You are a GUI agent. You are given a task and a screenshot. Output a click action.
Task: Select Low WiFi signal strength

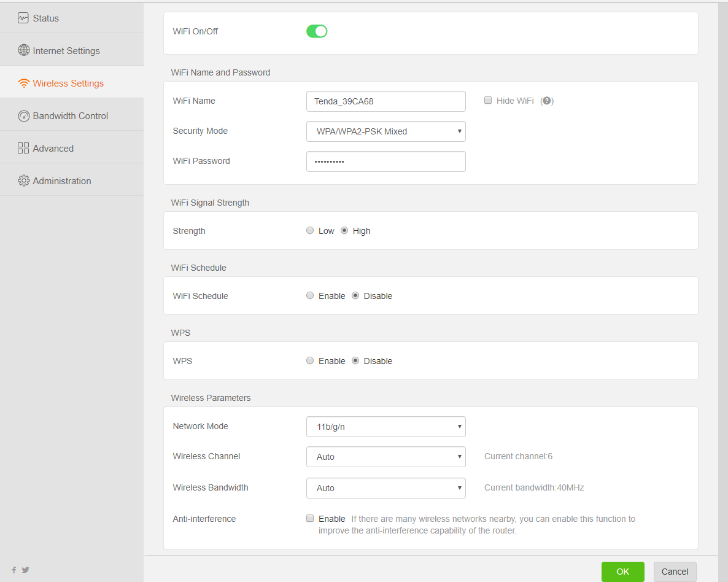click(x=310, y=231)
